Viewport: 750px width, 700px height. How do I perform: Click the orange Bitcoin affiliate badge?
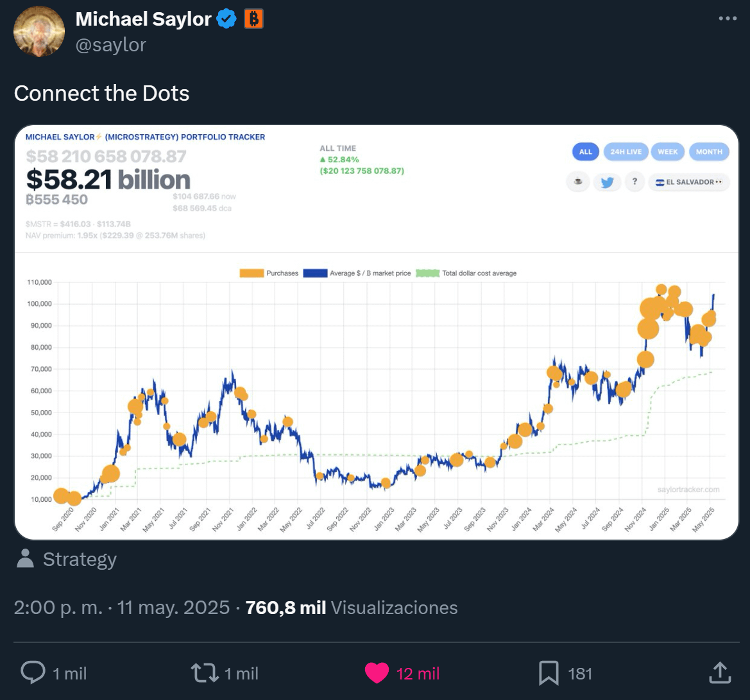(x=253, y=19)
